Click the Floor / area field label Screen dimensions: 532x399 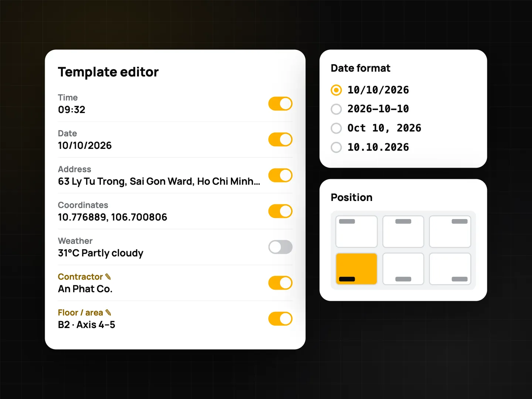tap(81, 313)
